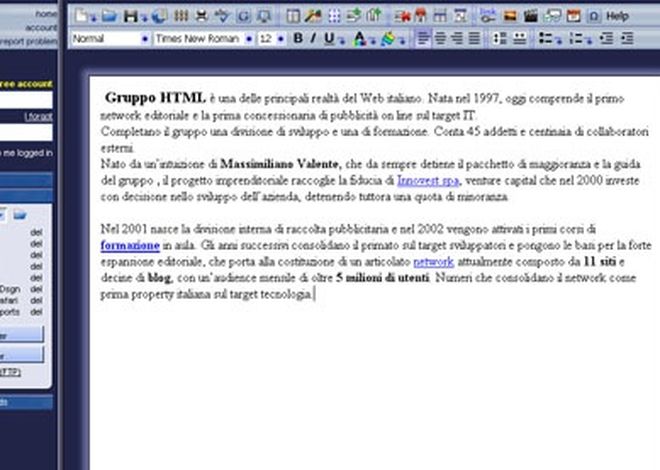Expand the highlight color arrow
Screen dimensions: 660x470
pyautogui.click(x=402, y=41)
